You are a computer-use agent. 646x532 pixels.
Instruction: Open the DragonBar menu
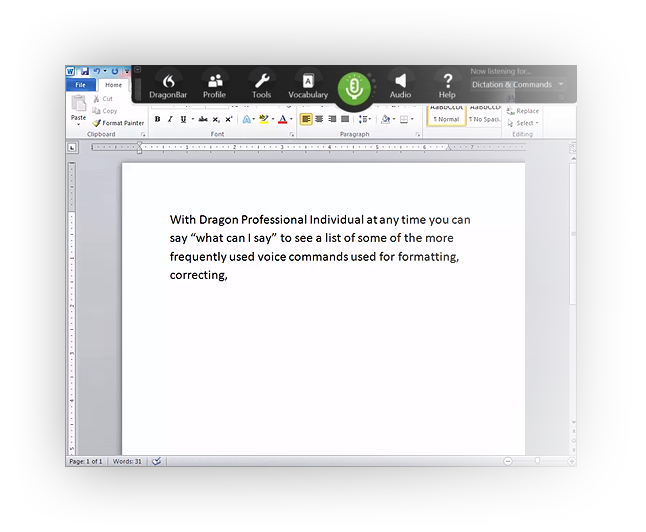click(168, 86)
